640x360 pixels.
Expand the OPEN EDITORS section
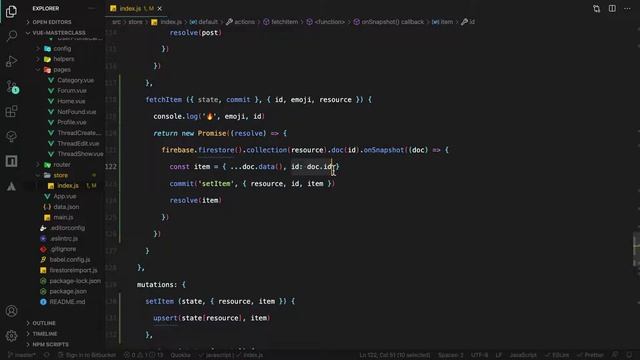coord(52,22)
